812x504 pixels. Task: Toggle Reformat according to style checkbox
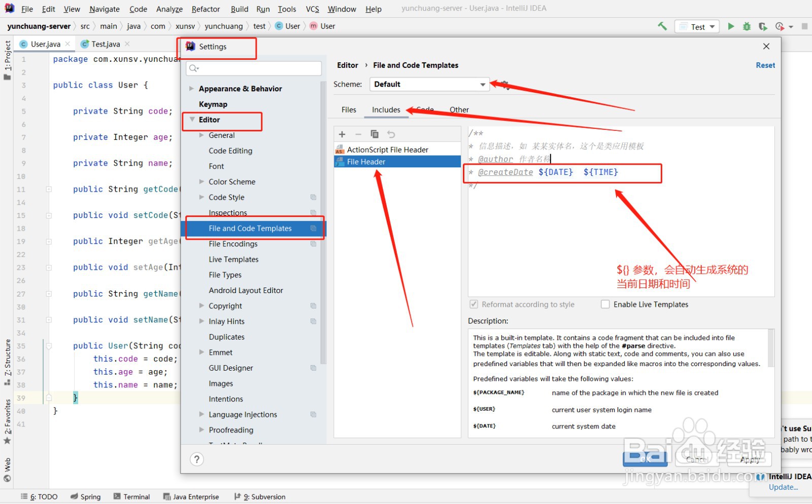pyautogui.click(x=474, y=304)
